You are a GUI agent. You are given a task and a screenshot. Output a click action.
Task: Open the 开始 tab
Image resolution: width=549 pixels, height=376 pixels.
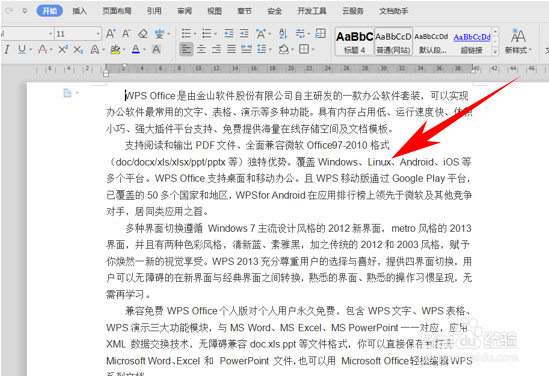tap(50, 11)
